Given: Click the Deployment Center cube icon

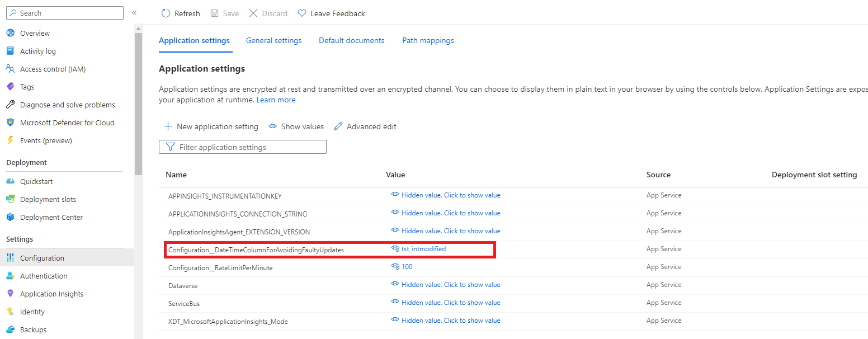Looking at the screenshot, I should click(10, 217).
